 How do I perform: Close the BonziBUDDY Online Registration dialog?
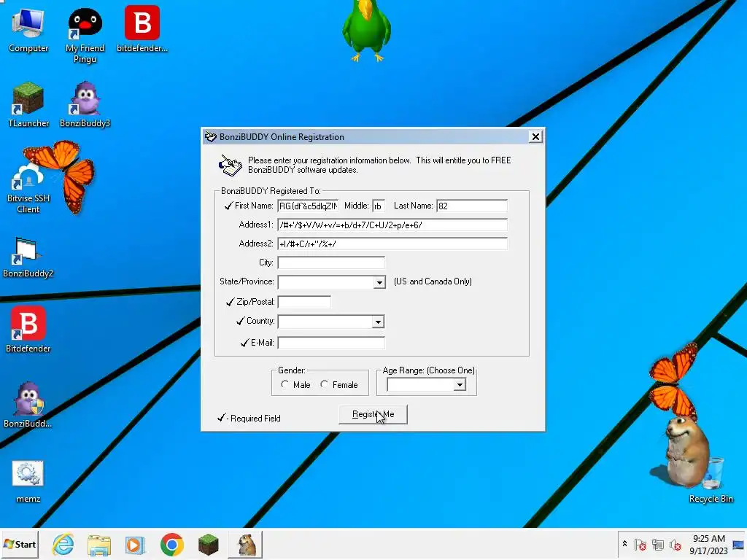pos(535,136)
